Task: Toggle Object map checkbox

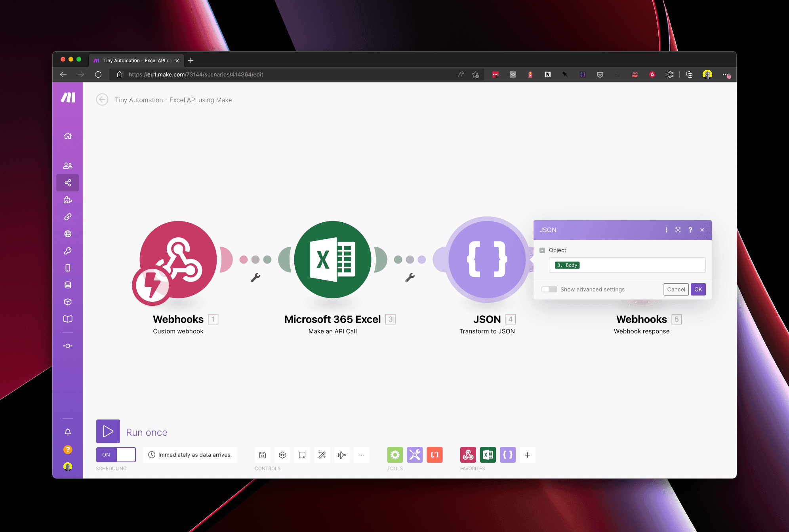Action: [542, 250]
